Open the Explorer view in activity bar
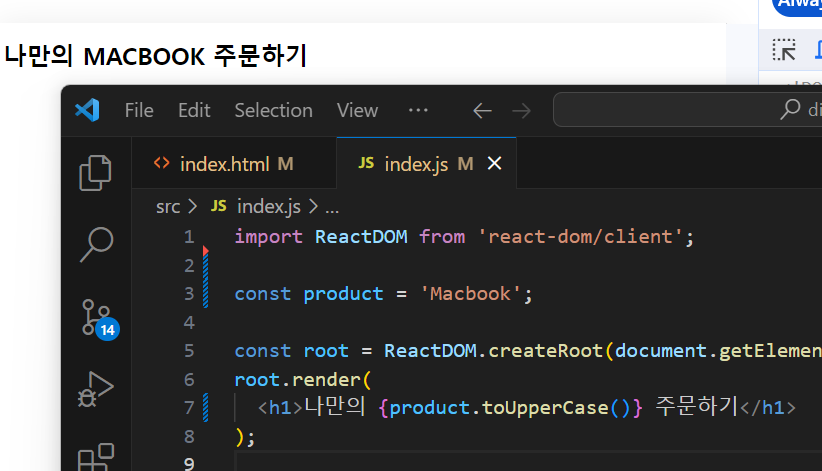Image resolution: width=822 pixels, height=471 pixels. point(95,173)
